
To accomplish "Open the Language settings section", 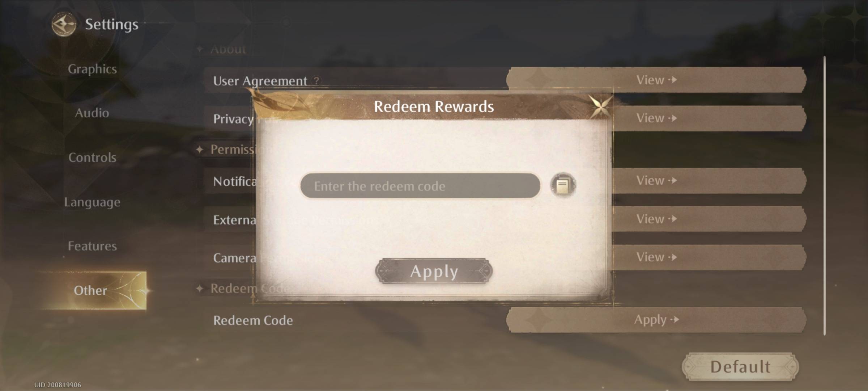I will pos(92,201).
